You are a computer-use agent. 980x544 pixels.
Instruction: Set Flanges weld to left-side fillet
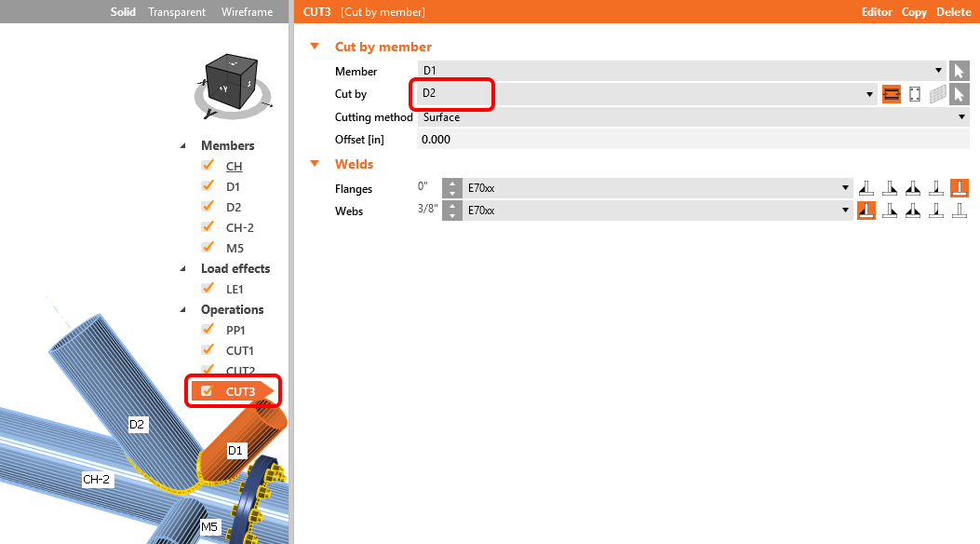866,187
